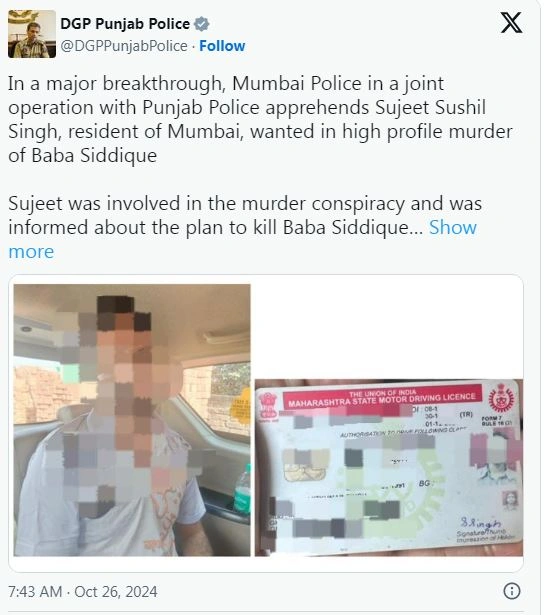
Task: Open the Maharashtra driving licence photo
Action: 389,468
